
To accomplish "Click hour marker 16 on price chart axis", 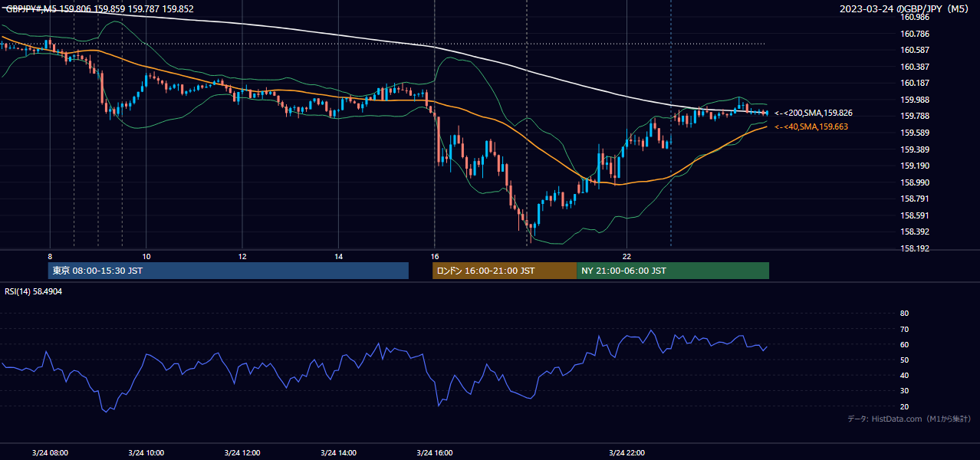I will coord(434,256).
